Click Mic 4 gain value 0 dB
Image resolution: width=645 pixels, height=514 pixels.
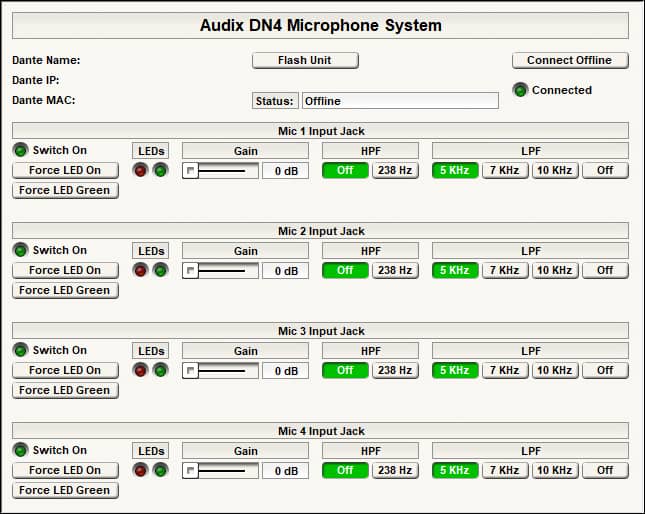(x=286, y=470)
